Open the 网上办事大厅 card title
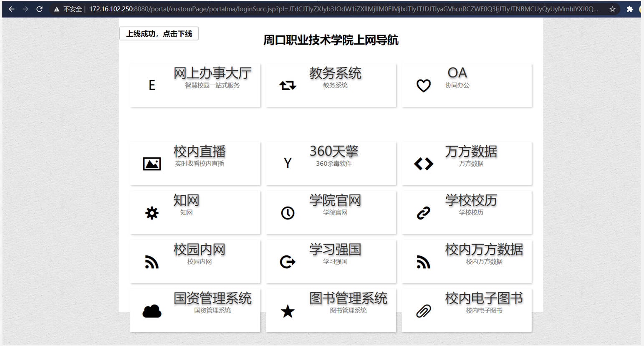The image size is (644, 346). (212, 73)
